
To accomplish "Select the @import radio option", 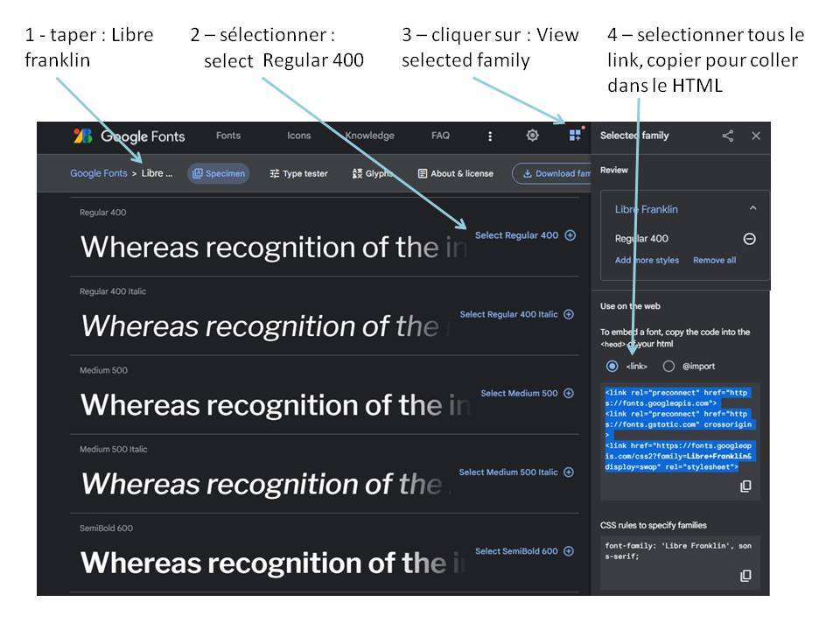I will point(668,366).
